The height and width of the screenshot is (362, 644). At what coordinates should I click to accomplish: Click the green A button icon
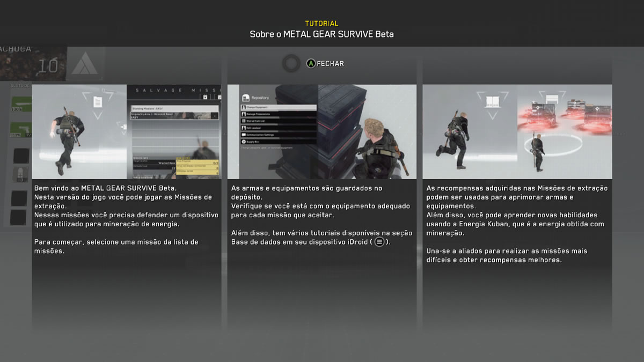coord(311,63)
